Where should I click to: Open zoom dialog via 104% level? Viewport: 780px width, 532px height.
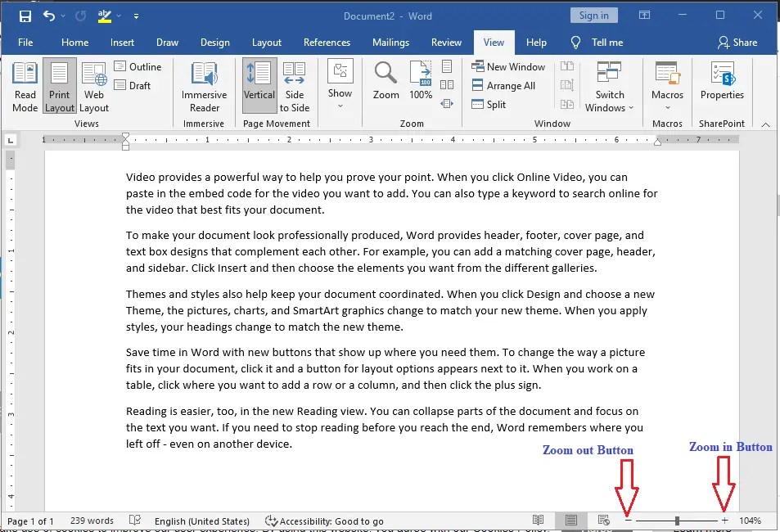750,521
